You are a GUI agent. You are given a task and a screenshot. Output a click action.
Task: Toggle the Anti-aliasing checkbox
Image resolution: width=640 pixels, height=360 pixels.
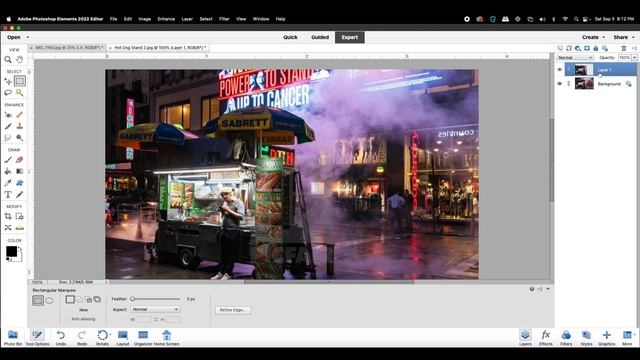coord(68,319)
